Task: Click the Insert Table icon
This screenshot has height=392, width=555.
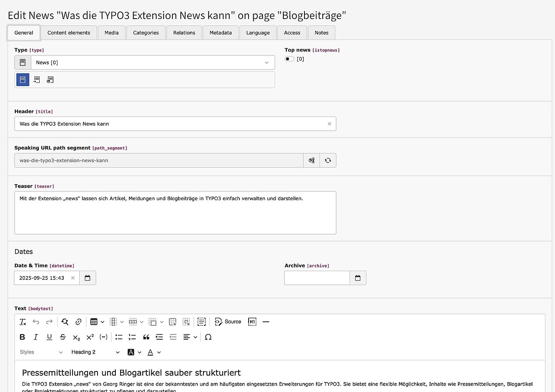Action: click(94, 321)
